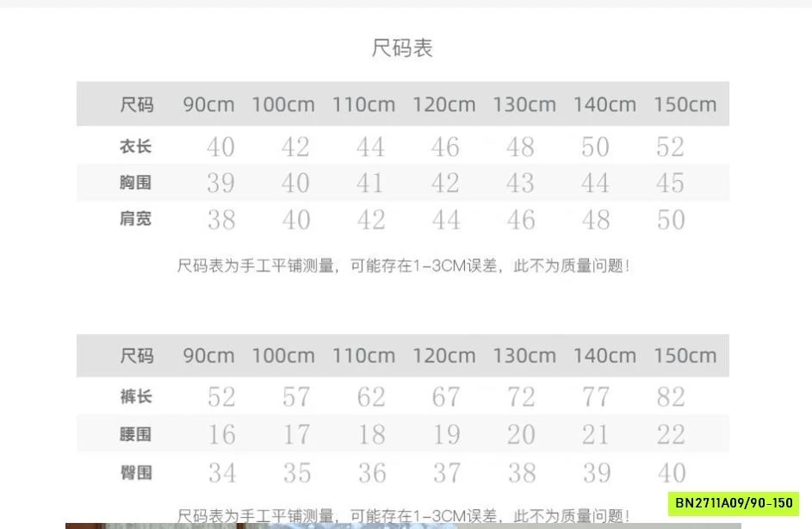Select the 臀围 value 37
Screen dimensions: 812x529
click(445, 473)
